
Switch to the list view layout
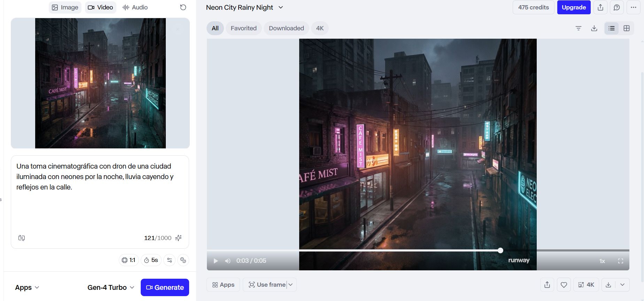click(x=612, y=28)
